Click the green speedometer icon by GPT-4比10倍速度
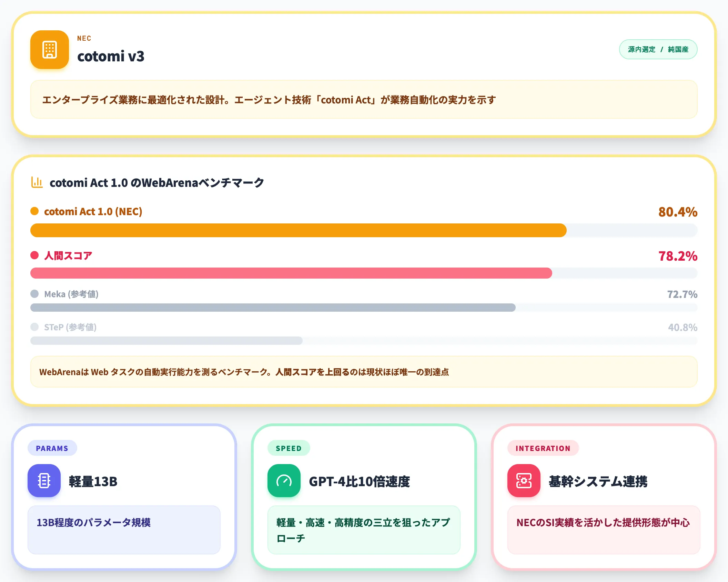 click(x=284, y=481)
